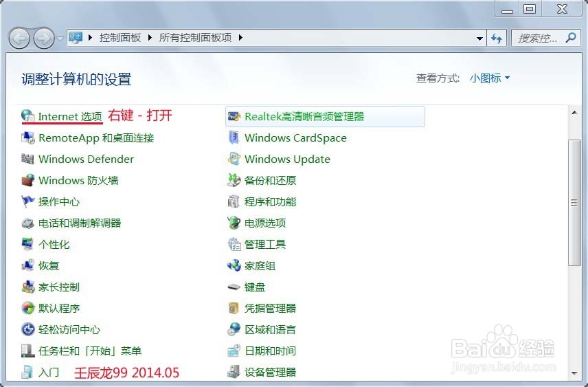The height and width of the screenshot is (387, 588).
Task: Click the 默认程序 icon
Action: coord(27,308)
